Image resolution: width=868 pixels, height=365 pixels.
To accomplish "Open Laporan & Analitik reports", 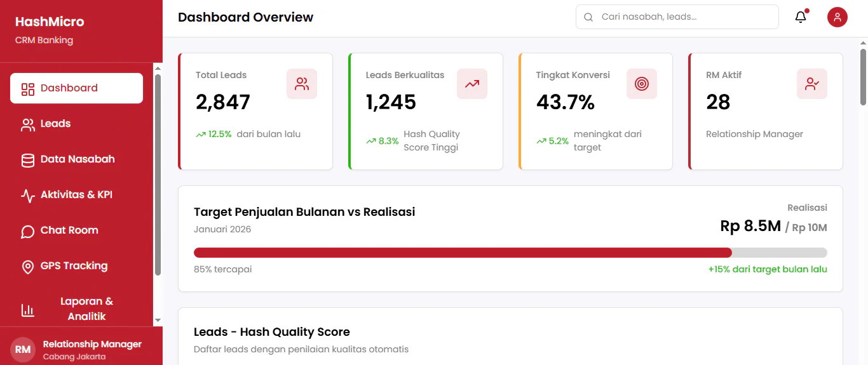I will tap(76, 309).
